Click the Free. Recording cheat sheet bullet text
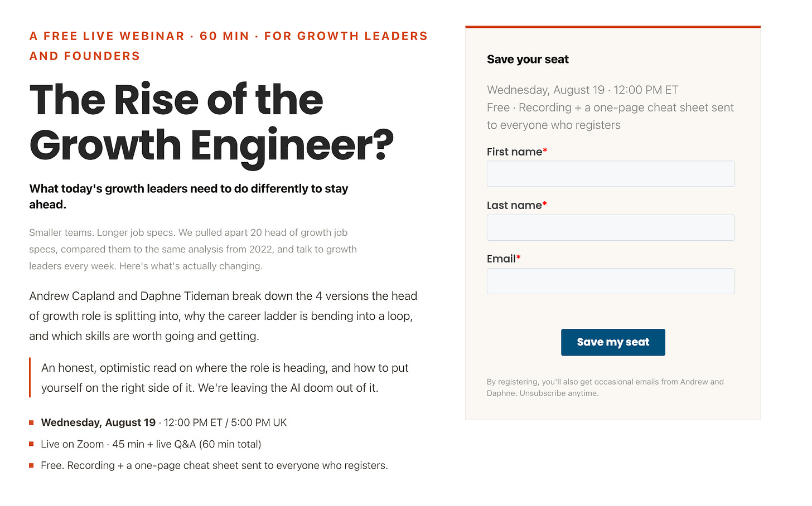This screenshot has width=812, height=506. (214, 465)
